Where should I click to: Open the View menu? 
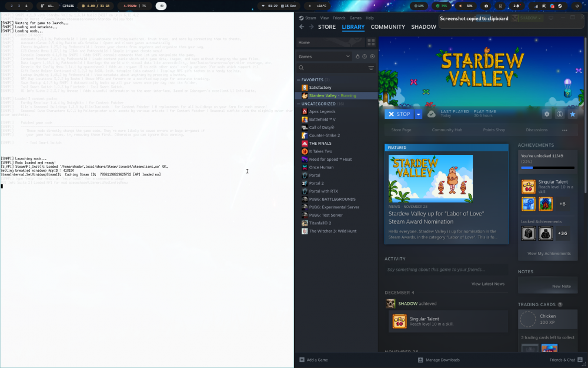click(325, 18)
